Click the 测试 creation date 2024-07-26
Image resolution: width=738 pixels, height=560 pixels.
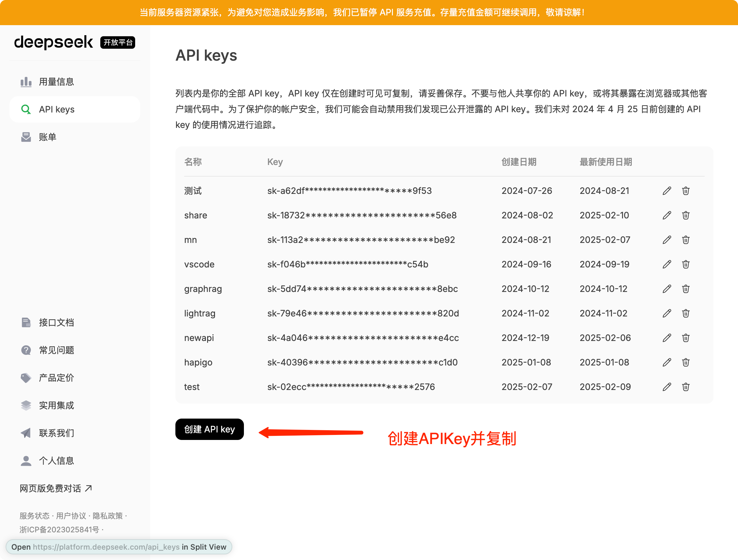pos(527,191)
